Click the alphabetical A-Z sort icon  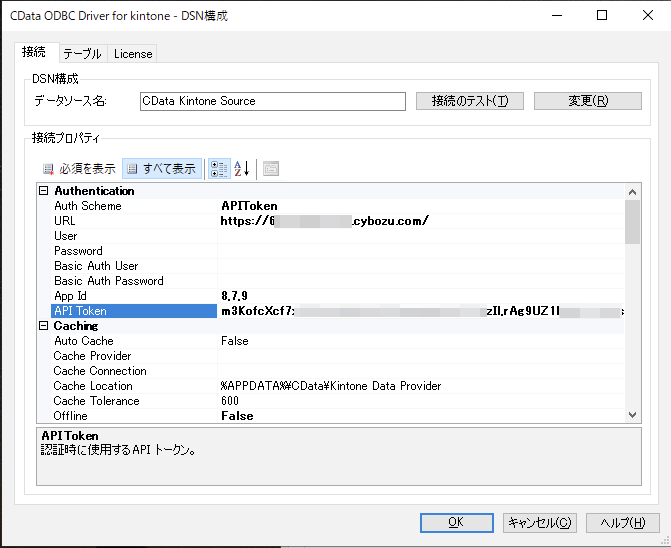(x=242, y=169)
